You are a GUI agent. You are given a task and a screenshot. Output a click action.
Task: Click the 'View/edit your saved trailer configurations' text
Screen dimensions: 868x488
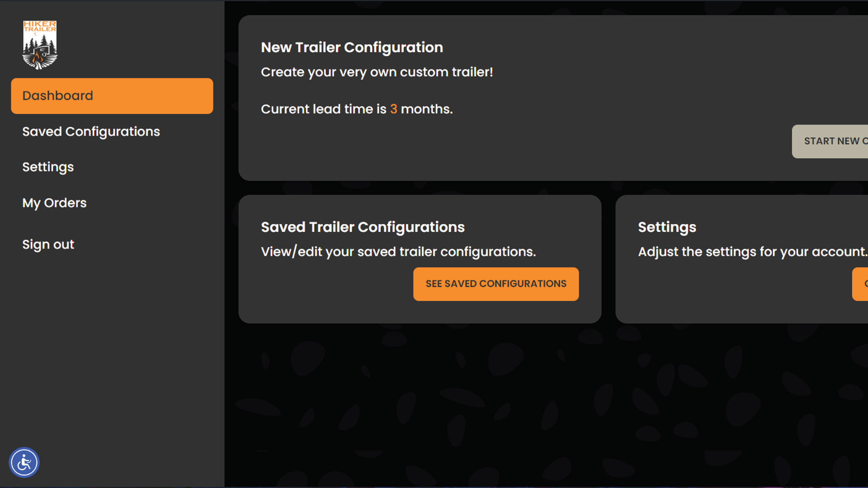(x=398, y=252)
